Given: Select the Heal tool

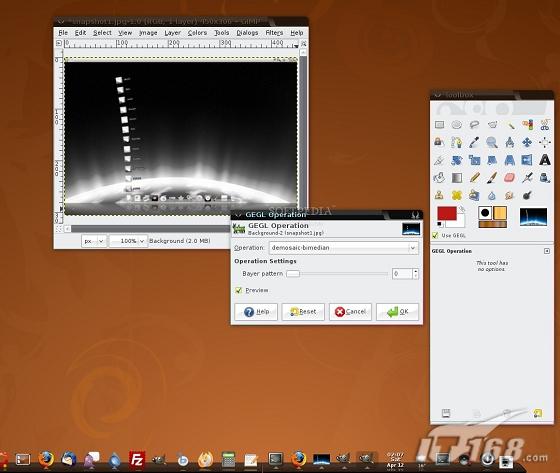Looking at the screenshot, I should (457, 195).
